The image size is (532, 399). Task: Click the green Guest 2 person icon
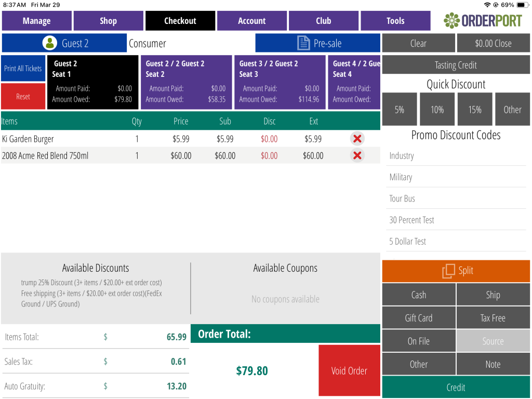click(x=50, y=43)
